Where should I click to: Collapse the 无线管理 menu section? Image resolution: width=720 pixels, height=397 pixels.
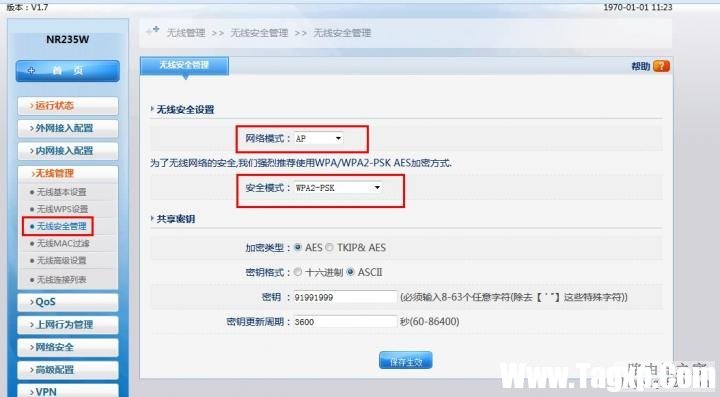(68, 173)
